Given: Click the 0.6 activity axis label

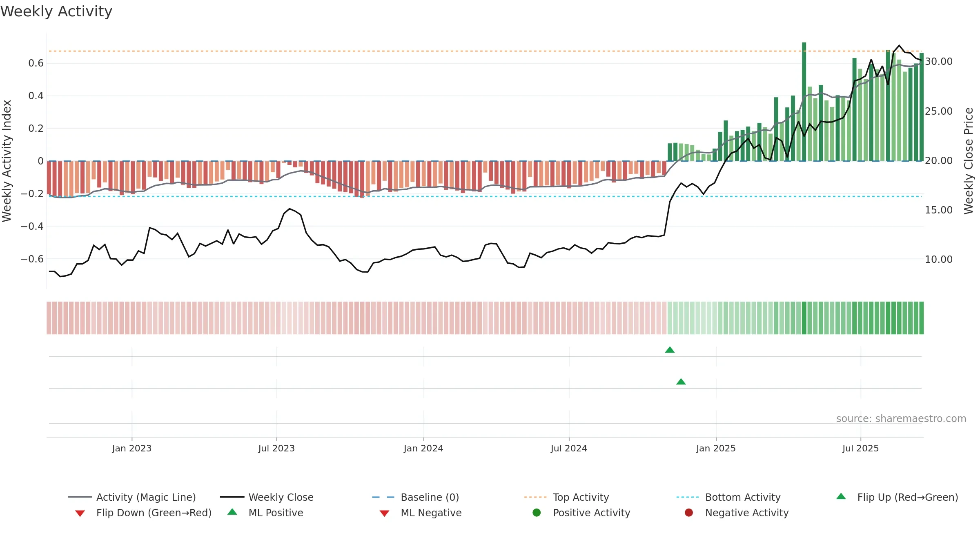Looking at the screenshot, I should tap(36, 63).
